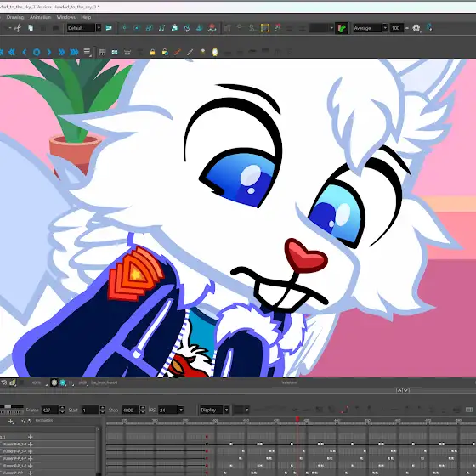
Task: Click the red curve icon in timeline toolbar
Action: pos(344,410)
